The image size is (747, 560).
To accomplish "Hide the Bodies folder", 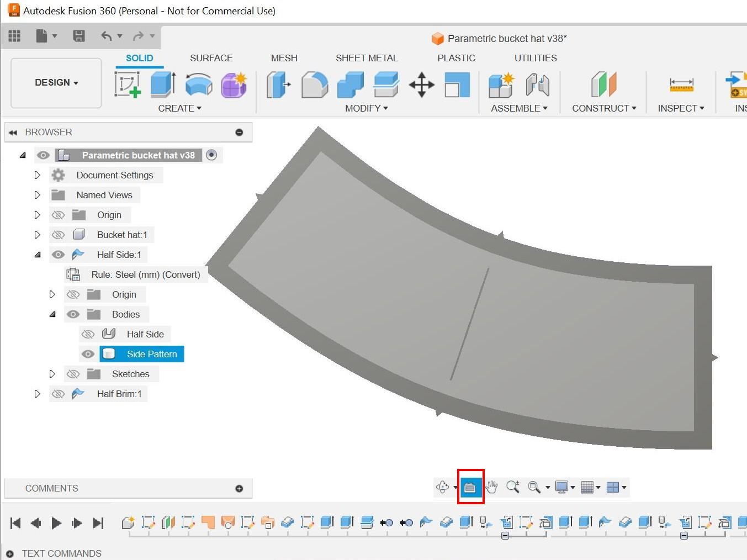I will pos(73,314).
